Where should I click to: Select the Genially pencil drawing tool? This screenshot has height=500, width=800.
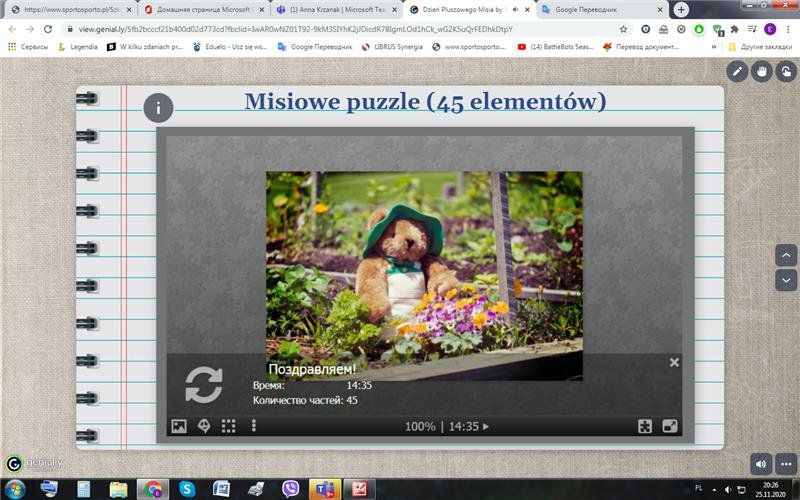[x=737, y=71]
